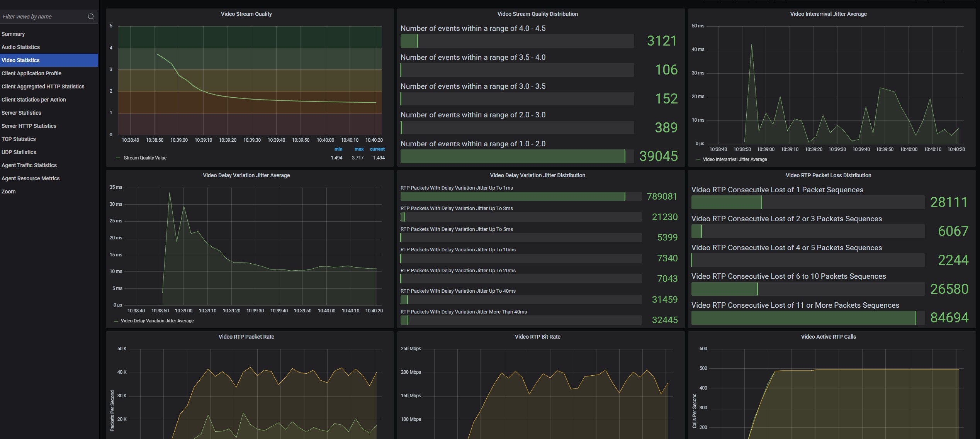980x439 pixels.
Task: Open Video RTP Packet Rate panel menu
Action: [246, 337]
